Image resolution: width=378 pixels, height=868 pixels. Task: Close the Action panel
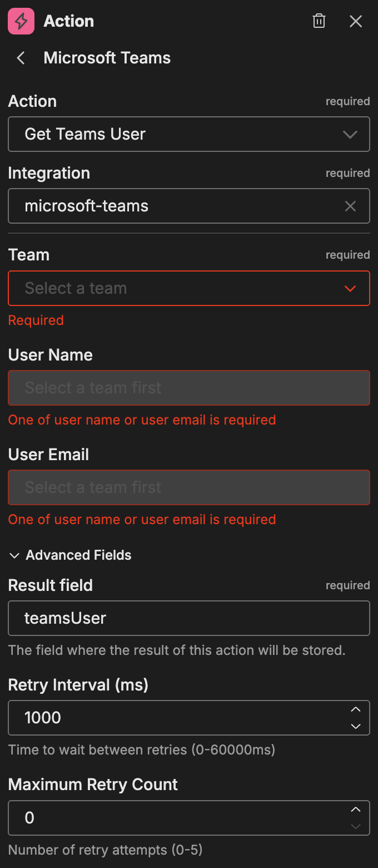[x=356, y=21]
